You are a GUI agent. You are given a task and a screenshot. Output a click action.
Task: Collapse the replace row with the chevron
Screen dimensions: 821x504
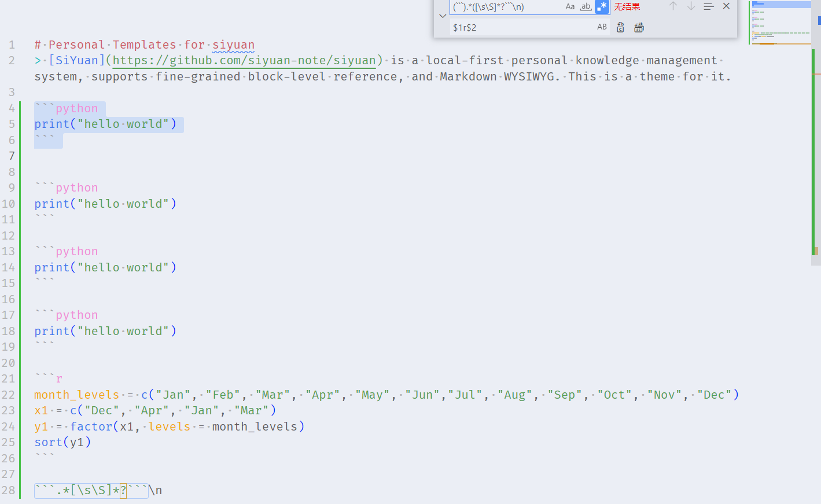coord(442,16)
